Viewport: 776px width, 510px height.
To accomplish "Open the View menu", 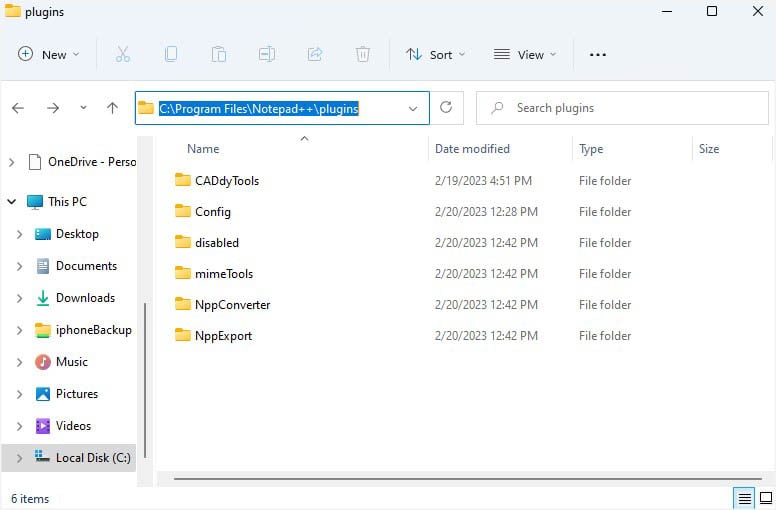I will (x=525, y=54).
